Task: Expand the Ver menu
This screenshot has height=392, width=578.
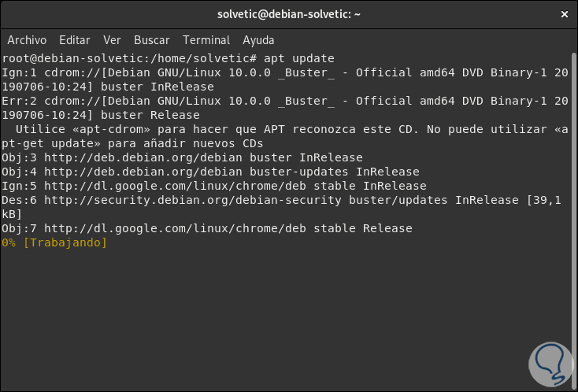Action: [x=112, y=39]
